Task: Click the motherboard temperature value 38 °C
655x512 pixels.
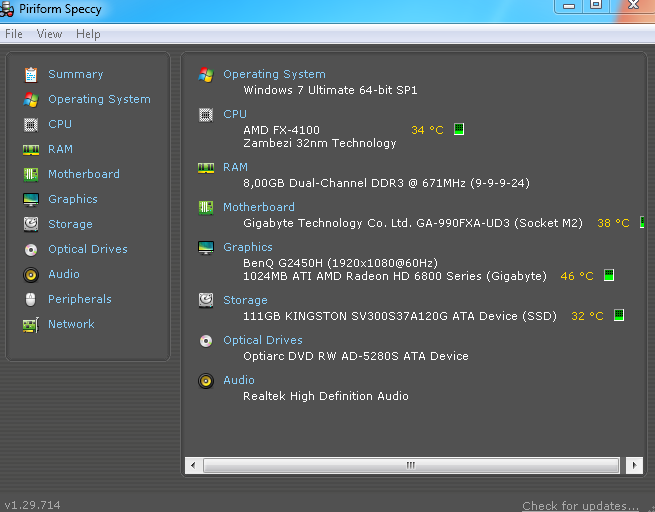Action: [x=613, y=223]
